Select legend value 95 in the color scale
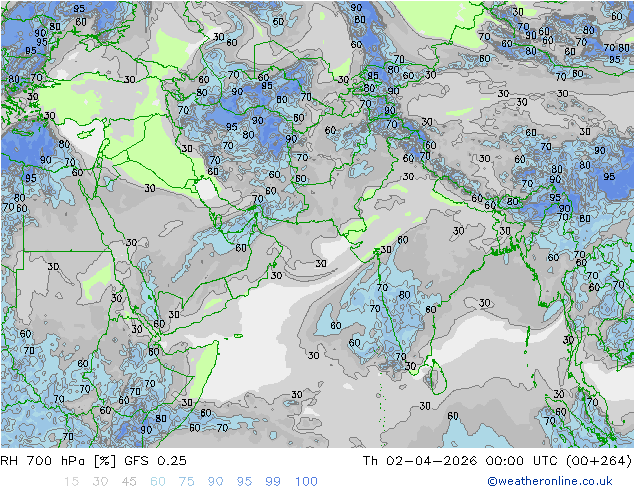The height and width of the screenshot is (490, 634). [x=244, y=481]
